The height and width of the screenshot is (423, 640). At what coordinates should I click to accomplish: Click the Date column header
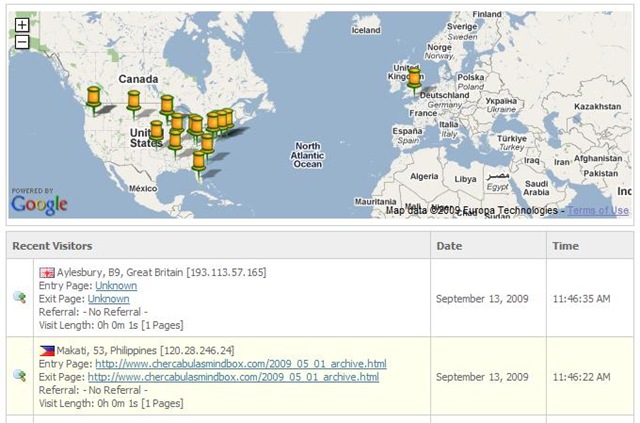(488, 246)
